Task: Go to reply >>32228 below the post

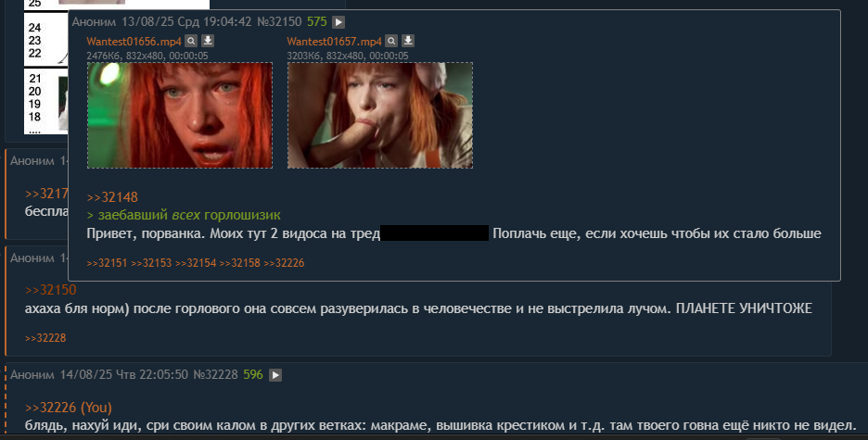Action: point(45,338)
